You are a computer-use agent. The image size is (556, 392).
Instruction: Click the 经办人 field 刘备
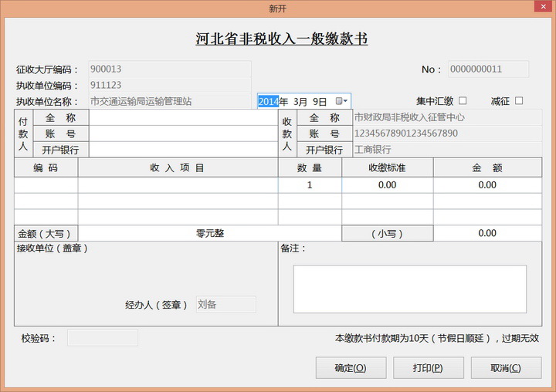coord(225,304)
